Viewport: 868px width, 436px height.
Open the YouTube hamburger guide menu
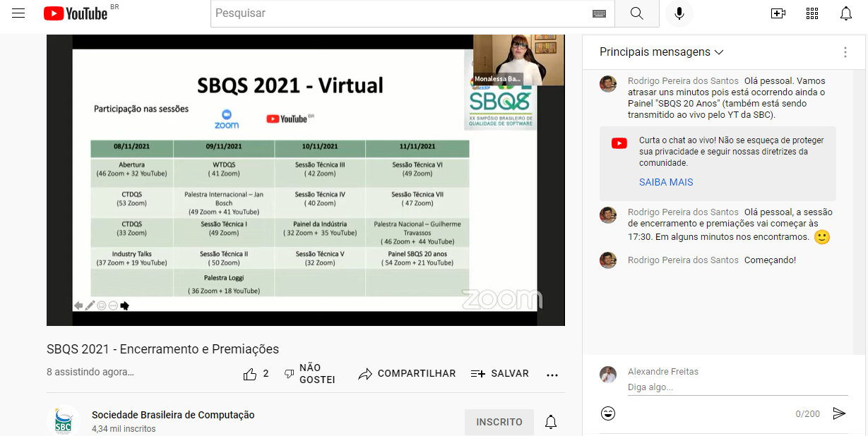18,13
